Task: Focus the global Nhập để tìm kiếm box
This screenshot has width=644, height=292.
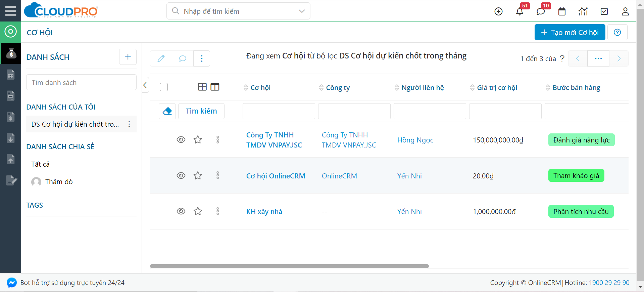Action: tap(238, 11)
